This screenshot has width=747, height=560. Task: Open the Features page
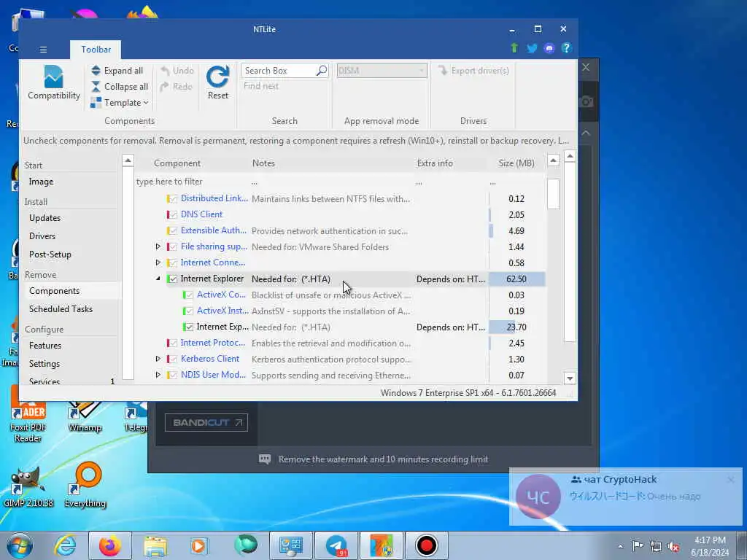tap(45, 346)
